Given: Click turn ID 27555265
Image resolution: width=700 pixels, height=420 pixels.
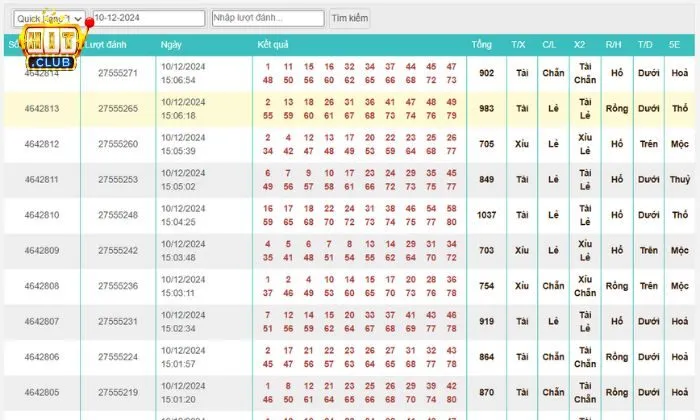Looking at the screenshot, I should click(x=118, y=108).
